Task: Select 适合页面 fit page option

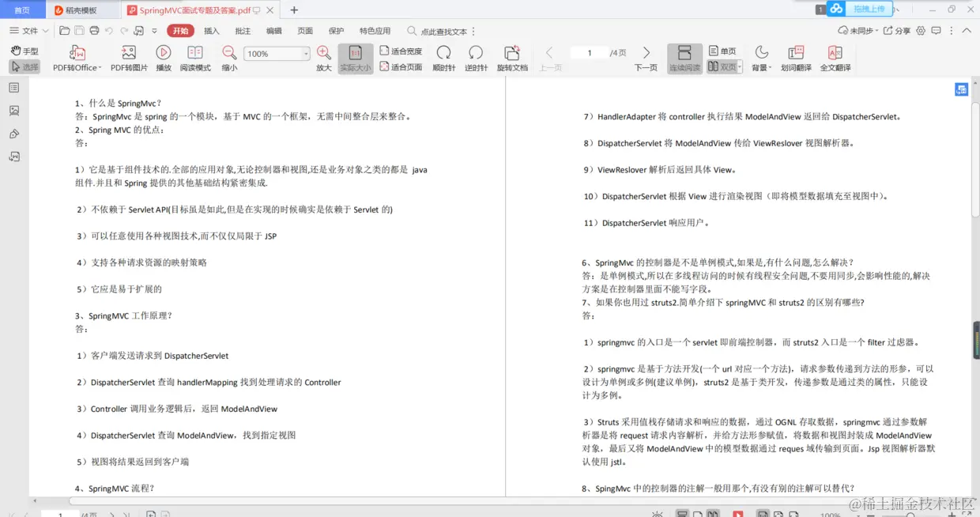Action: tap(401, 67)
